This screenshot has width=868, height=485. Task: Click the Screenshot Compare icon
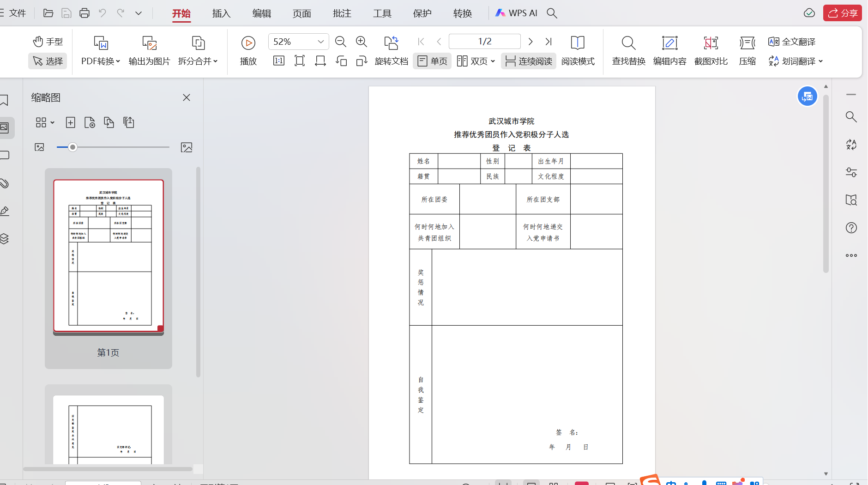[711, 43]
